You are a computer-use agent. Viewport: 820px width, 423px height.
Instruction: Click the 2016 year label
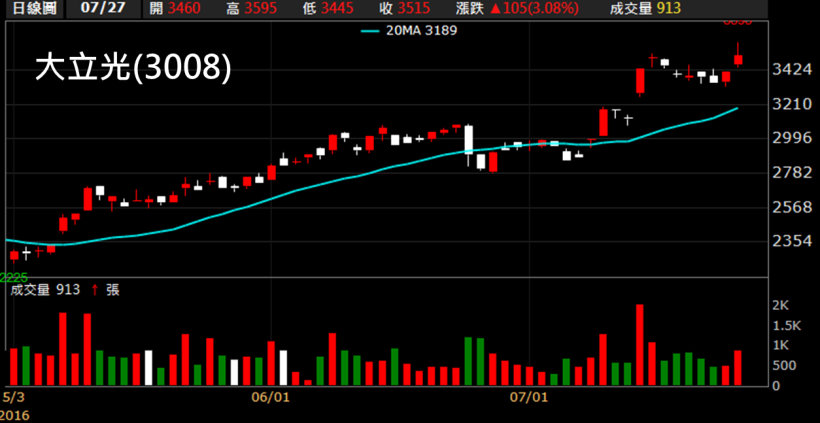(15, 416)
